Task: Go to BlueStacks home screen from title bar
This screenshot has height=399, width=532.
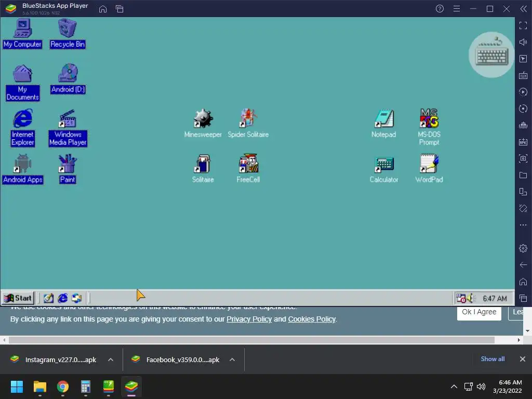Action: pyautogui.click(x=103, y=9)
